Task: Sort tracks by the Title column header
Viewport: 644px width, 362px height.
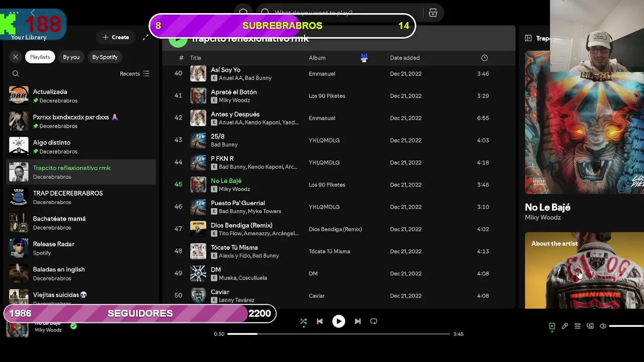Action: [195, 58]
